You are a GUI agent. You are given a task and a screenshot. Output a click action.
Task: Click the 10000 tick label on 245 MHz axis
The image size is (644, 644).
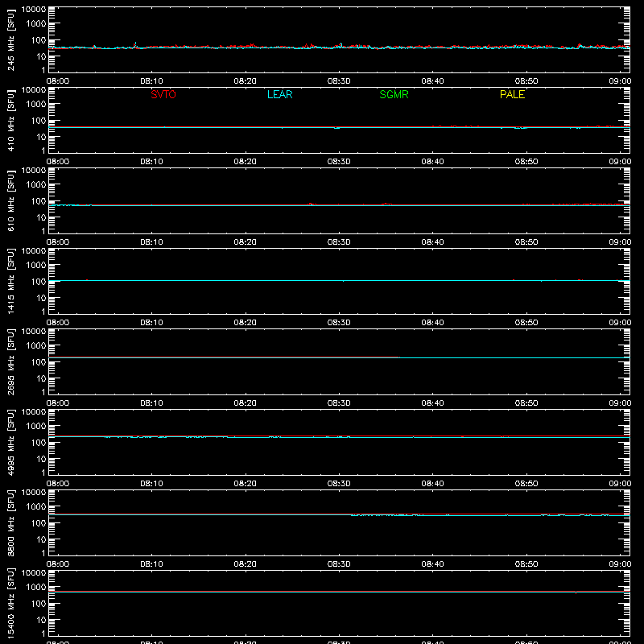pos(34,10)
